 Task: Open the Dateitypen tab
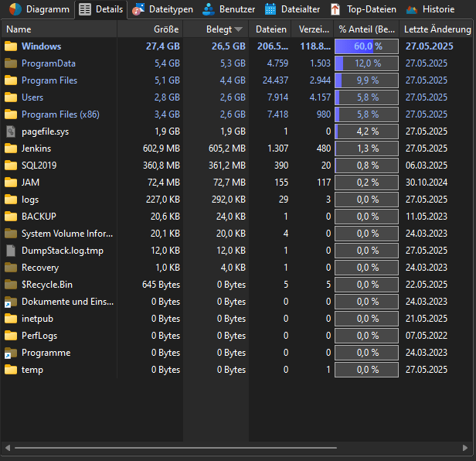(162, 9)
